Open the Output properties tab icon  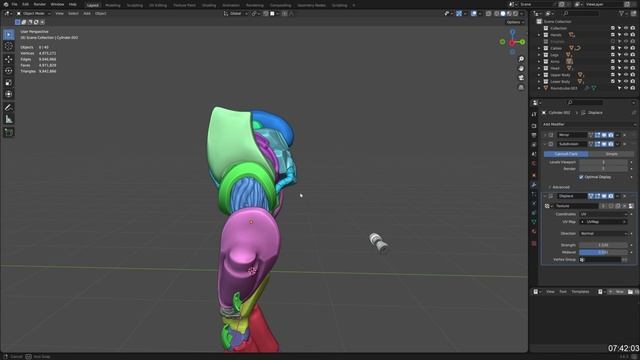point(534,135)
